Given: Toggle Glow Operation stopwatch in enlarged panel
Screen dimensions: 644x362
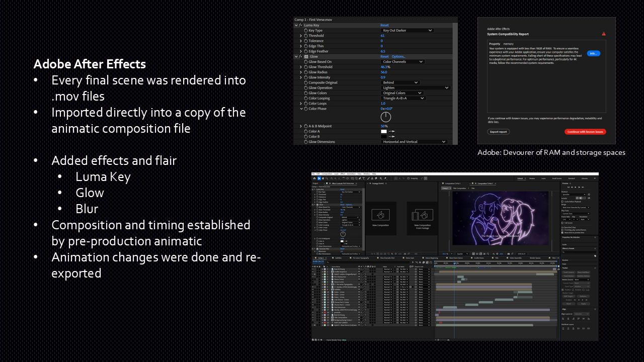Looking at the screenshot, I should (305, 88).
